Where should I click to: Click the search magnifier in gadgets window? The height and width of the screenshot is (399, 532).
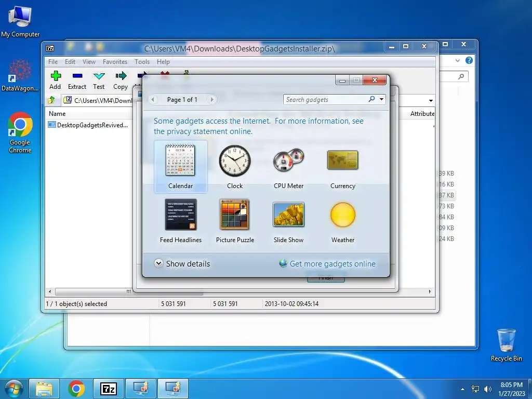coord(371,99)
